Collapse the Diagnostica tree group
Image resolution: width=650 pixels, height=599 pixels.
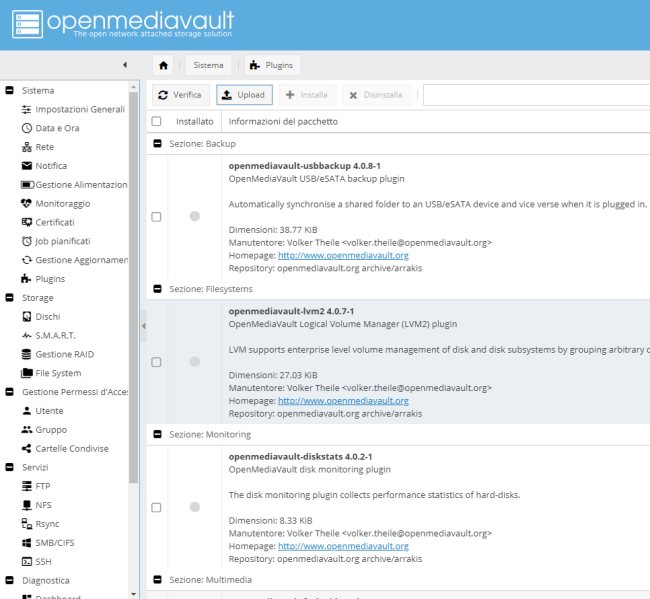click(10, 580)
